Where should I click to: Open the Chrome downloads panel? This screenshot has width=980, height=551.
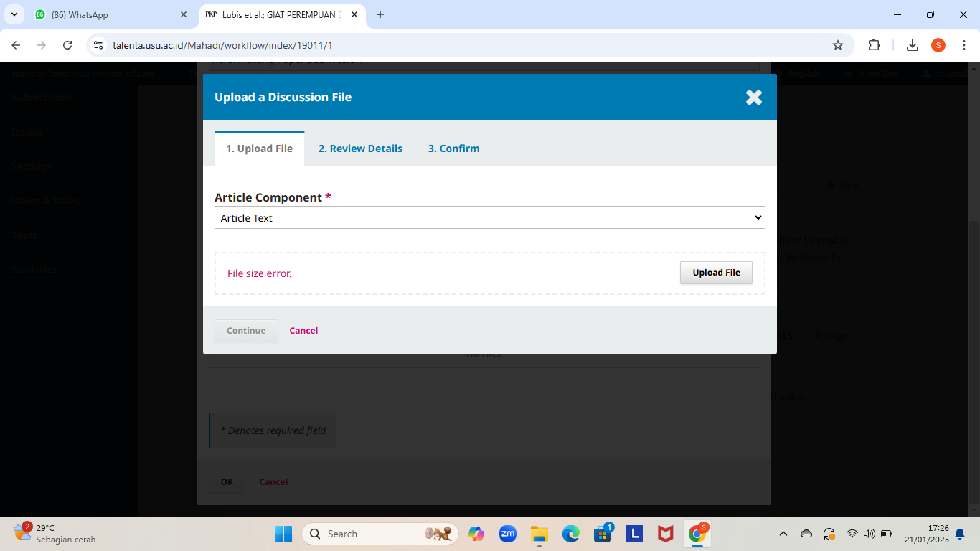coord(913,45)
